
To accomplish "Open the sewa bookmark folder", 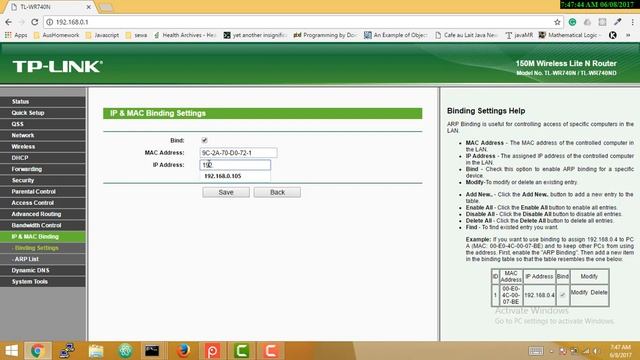I will tap(136, 36).
